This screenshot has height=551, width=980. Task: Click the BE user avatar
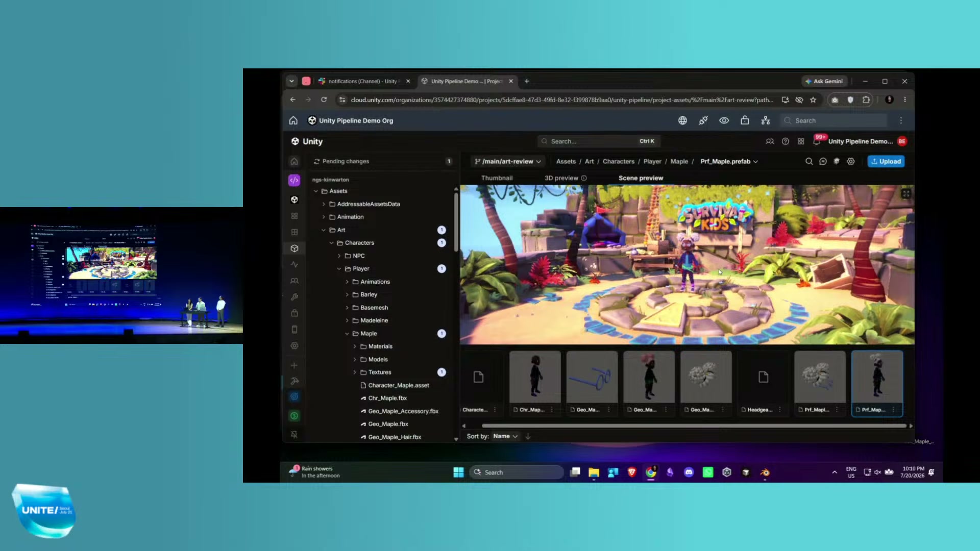click(902, 141)
